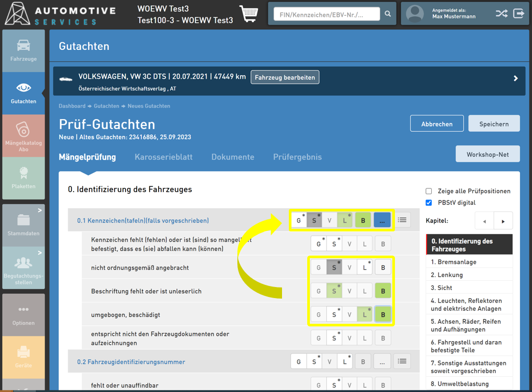Open list icon for 0.1 Kennzeichen row

click(402, 220)
